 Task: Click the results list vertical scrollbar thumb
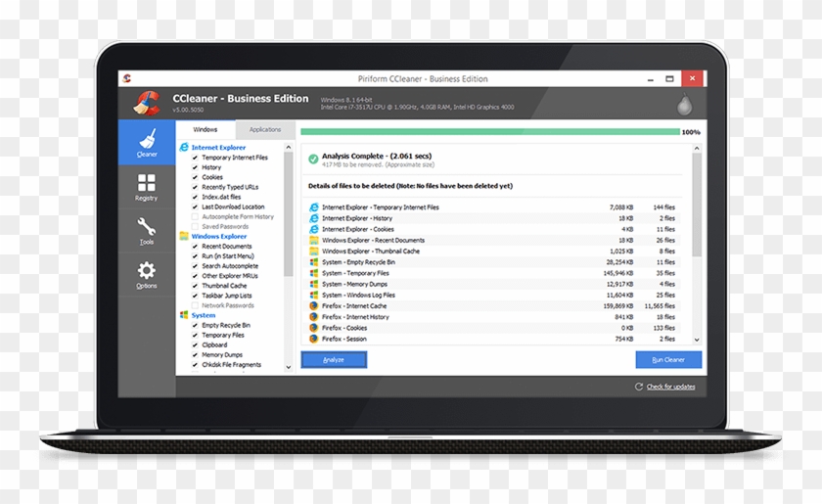[x=697, y=205]
